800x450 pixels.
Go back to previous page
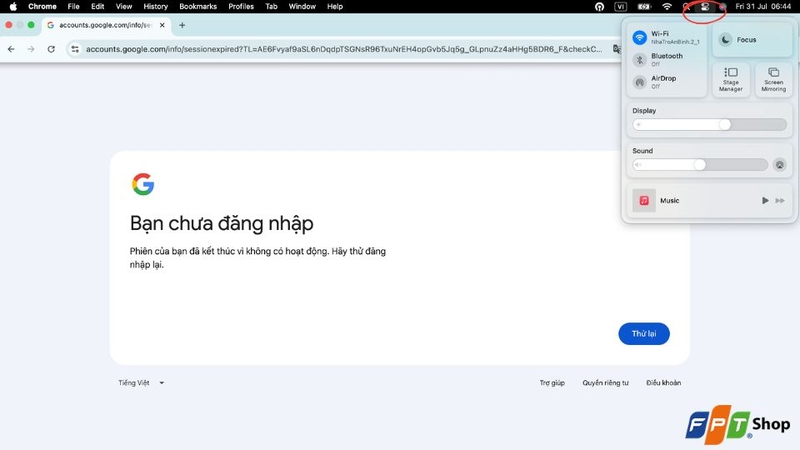[11, 49]
